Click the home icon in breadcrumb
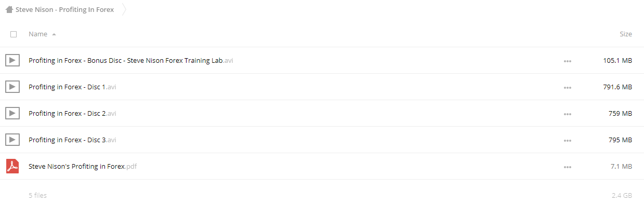644x217 pixels. 9,9
